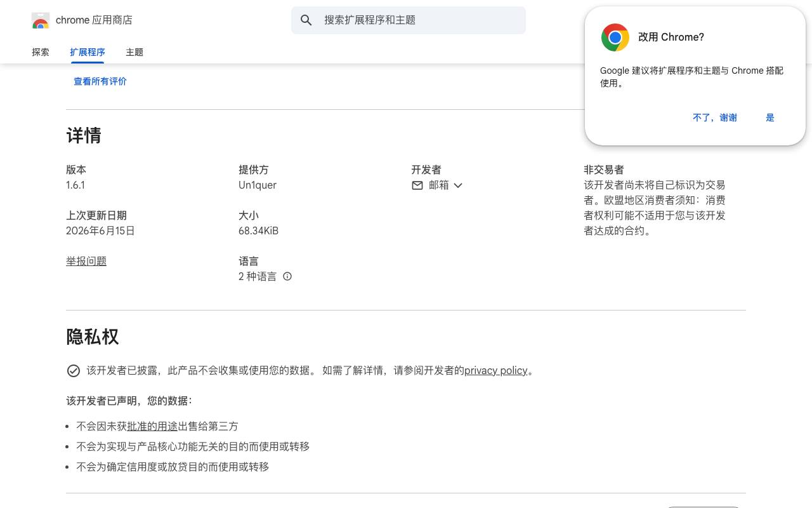Click the 非交易者 heading
The height and width of the screenshot is (508, 812).
[x=604, y=170]
